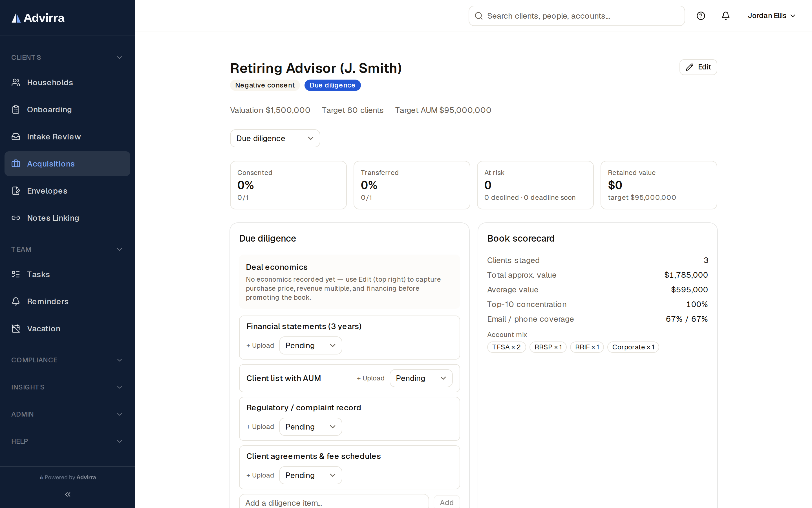Collapse the Clients sidebar section
This screenshot has width=812, height=508.
tap(67, 58)
